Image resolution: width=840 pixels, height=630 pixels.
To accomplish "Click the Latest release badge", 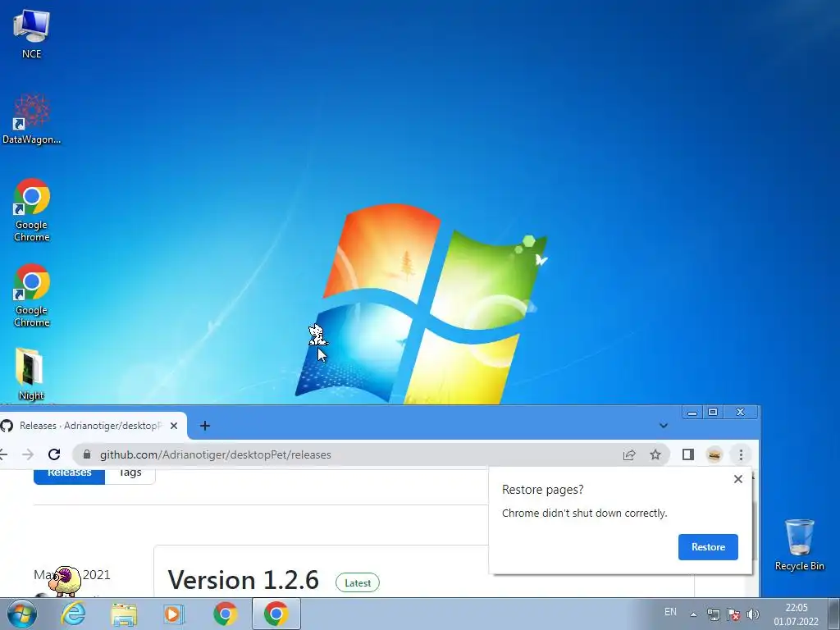I will [x=358, y=583].
